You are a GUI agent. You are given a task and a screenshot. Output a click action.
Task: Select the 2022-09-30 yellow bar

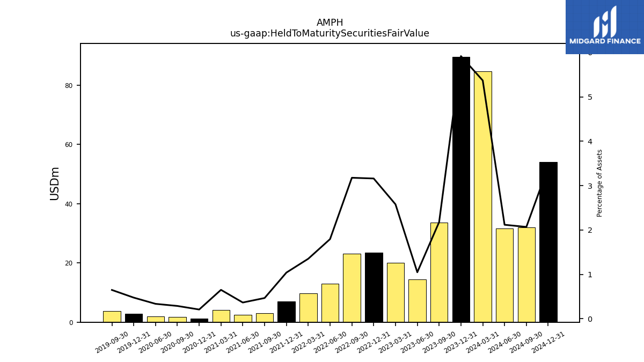(352, 288)
